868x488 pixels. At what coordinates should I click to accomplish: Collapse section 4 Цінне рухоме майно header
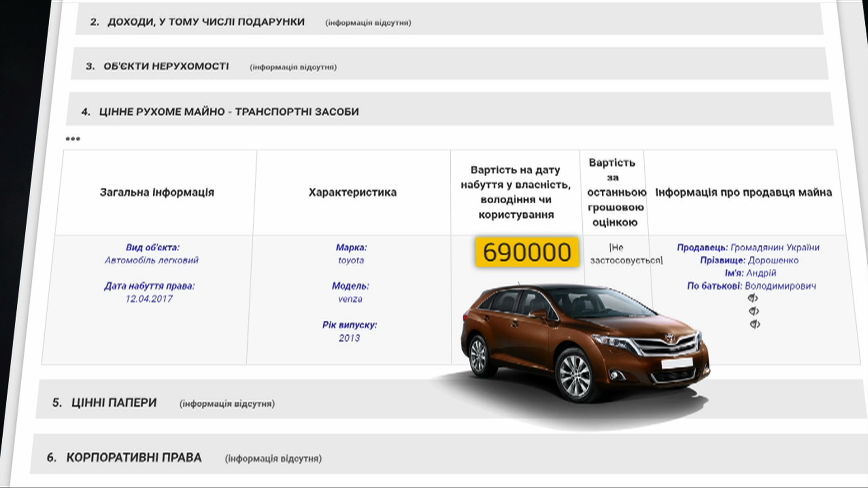tap(229, 112)
